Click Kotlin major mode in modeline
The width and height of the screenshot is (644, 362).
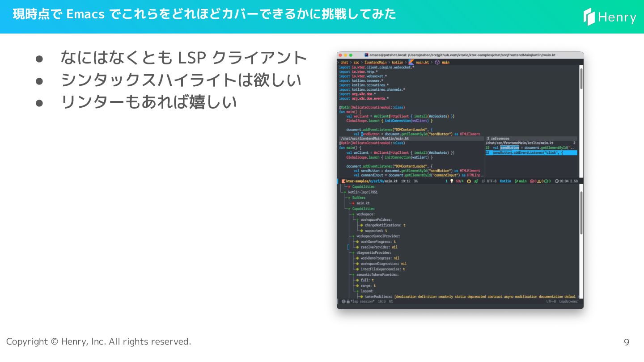pos(505,181)
